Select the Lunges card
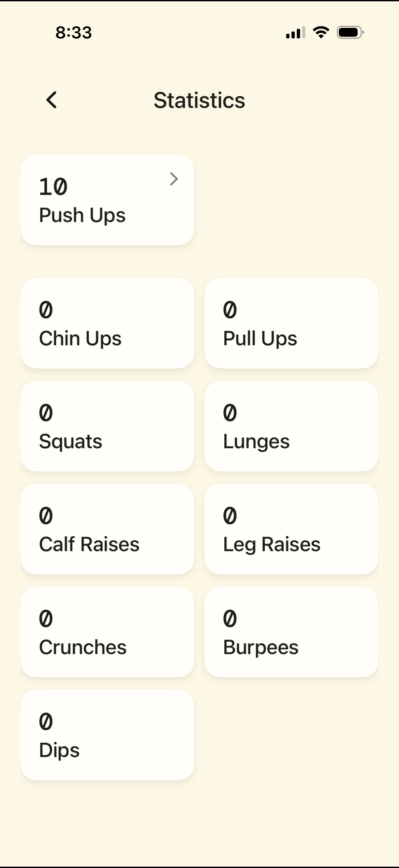This screenshot has height=868, width=399. pyautogui.click(x=291, y=426)
